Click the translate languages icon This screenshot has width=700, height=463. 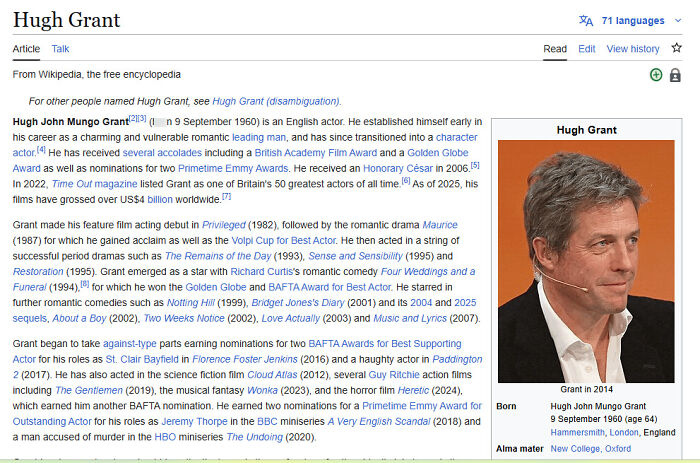click(x=586, y=20)
